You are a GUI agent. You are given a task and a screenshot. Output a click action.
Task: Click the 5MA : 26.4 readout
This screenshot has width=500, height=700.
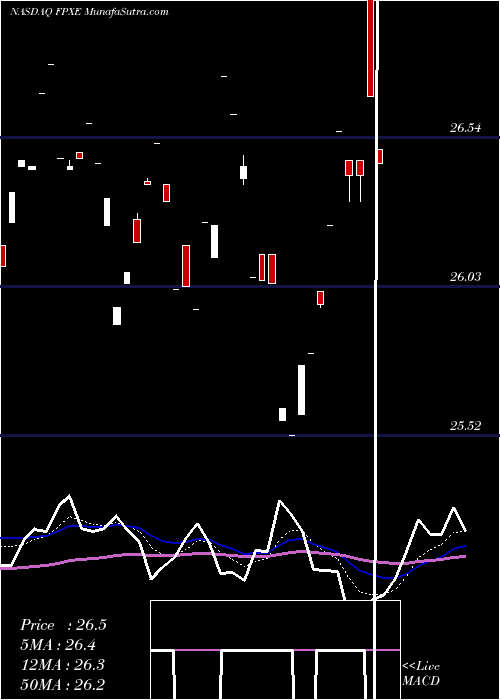coord(58,645)
